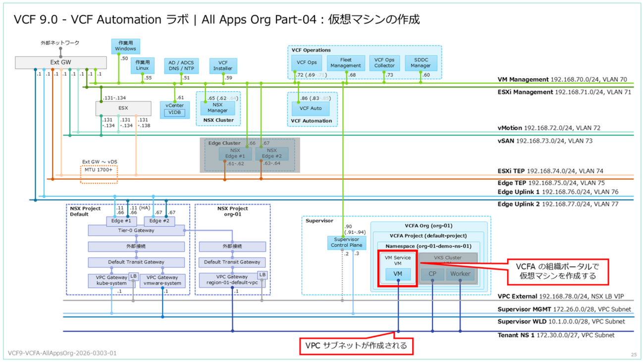Select the 作業用 Windows box

pyautogui.click(x=125, y=46)
